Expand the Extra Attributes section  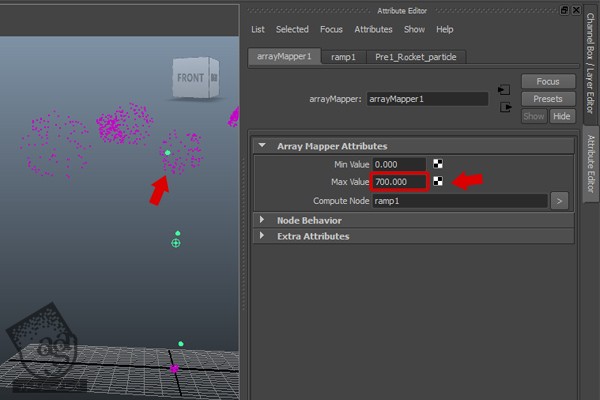263,236
